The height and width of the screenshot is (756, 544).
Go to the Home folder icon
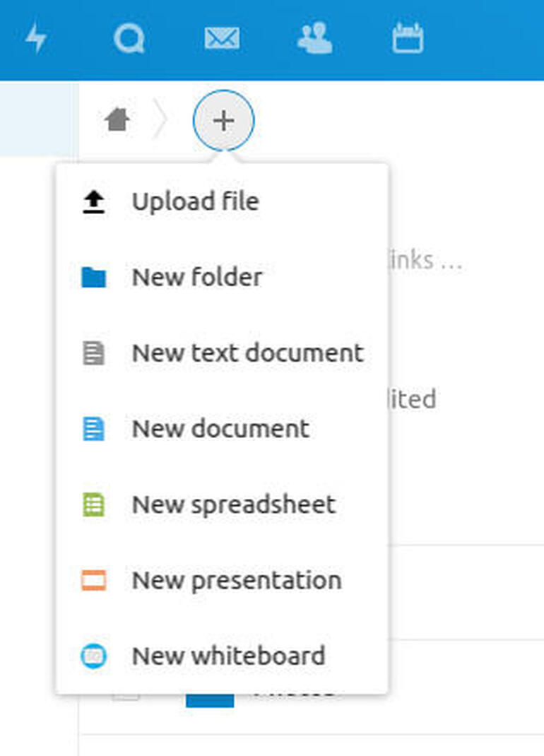point(117,119)
